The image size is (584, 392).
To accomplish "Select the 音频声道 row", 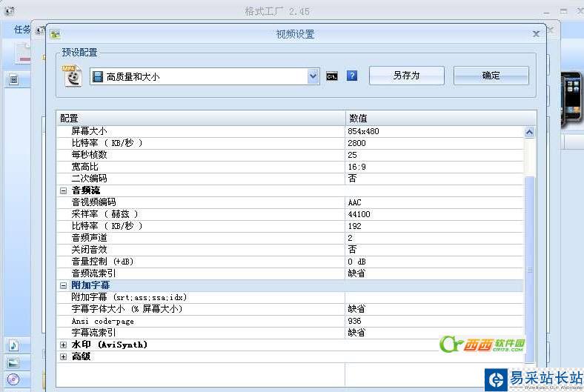I will point(290,239).
